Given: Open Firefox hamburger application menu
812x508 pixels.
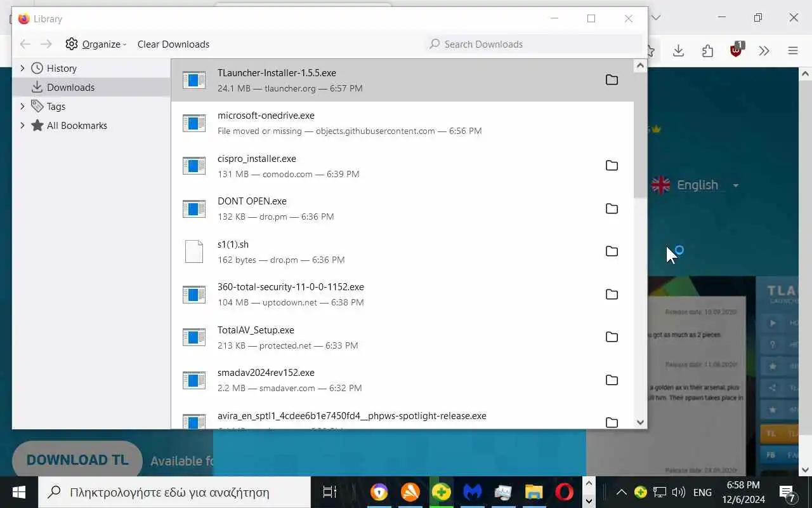Looking at the screenshot, I should [x=793, y=51].
